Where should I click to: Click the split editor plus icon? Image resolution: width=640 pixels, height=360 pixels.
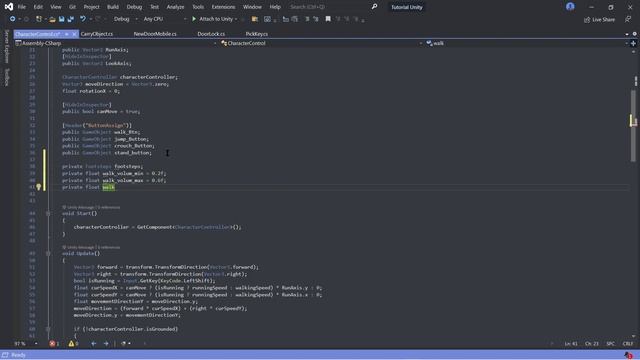tap(633, 43)
